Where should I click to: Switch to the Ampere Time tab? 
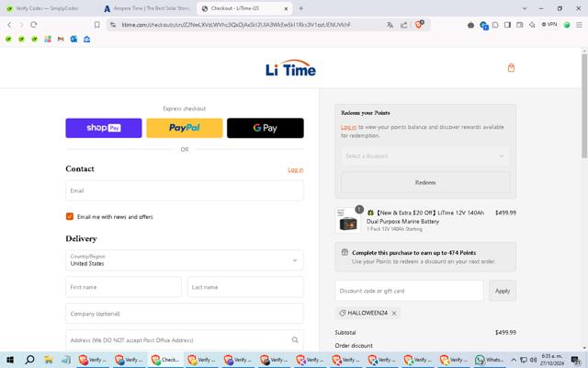[147, 8]
